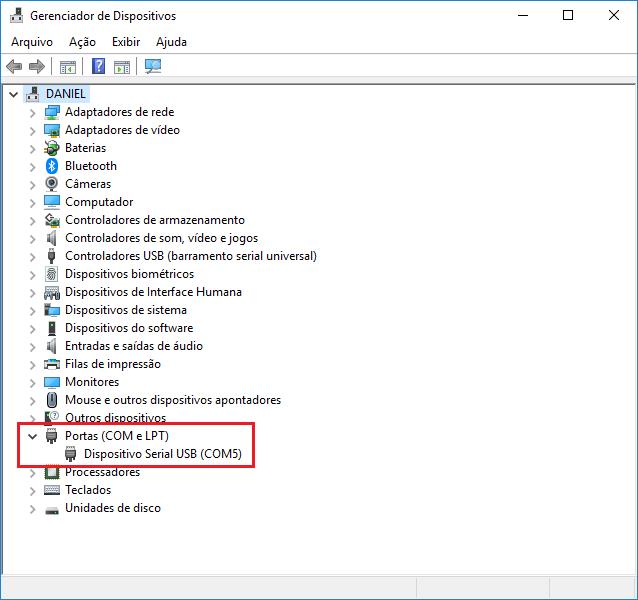The image size is (638, 600).
Task: Select Dispositivos do software label
Action: [129, 328]
